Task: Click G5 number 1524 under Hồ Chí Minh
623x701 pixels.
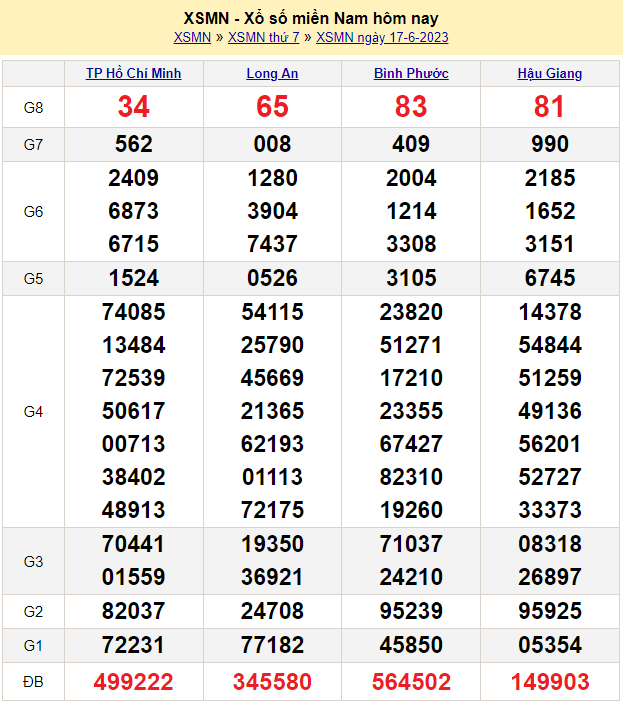Action: tap(133, 279)
